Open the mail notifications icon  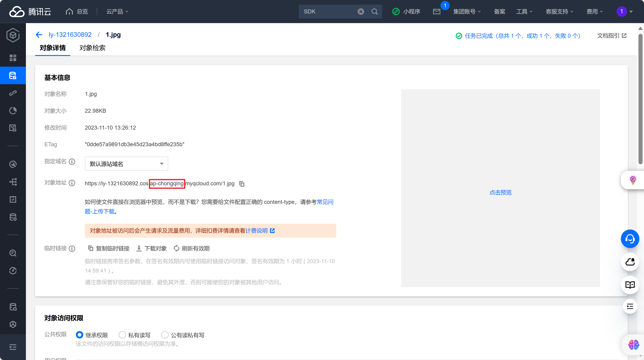pyautogui.click(x=437, y=12)
